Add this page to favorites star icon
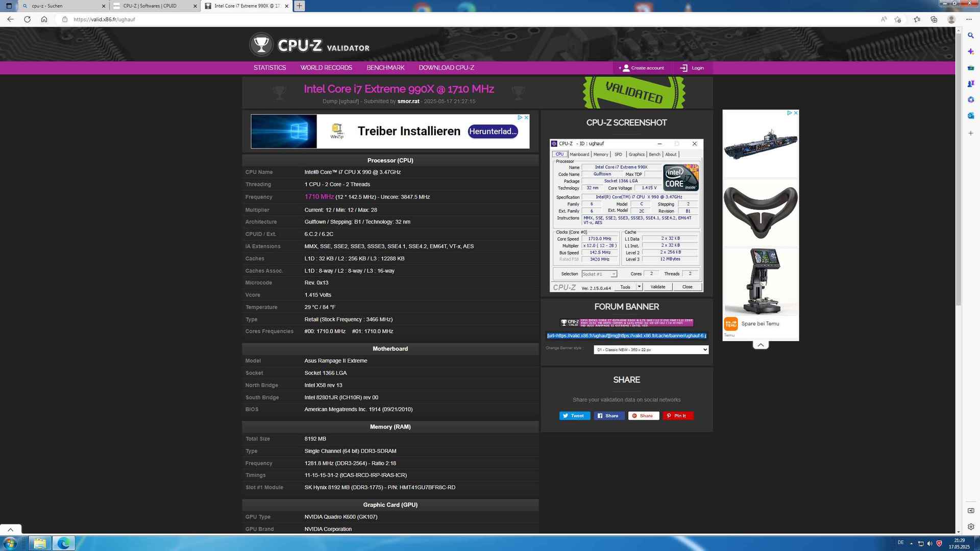980x551 pixels. [898, 19]
